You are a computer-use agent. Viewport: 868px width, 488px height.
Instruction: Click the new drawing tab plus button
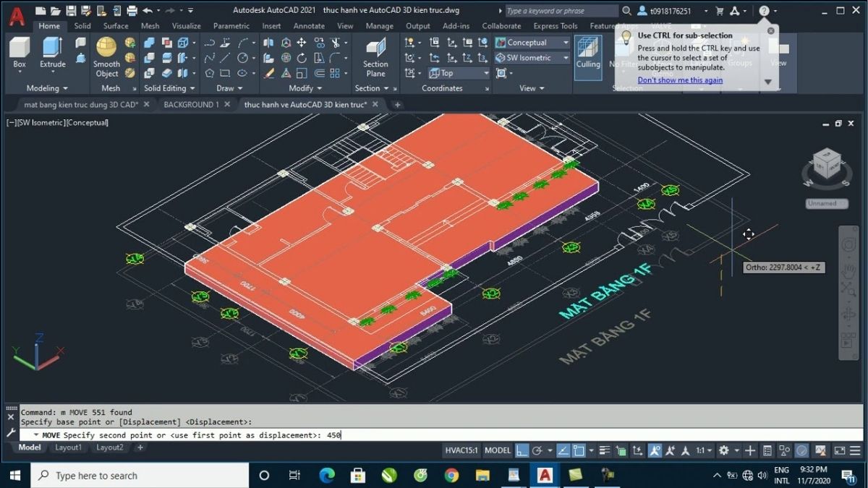397,105
